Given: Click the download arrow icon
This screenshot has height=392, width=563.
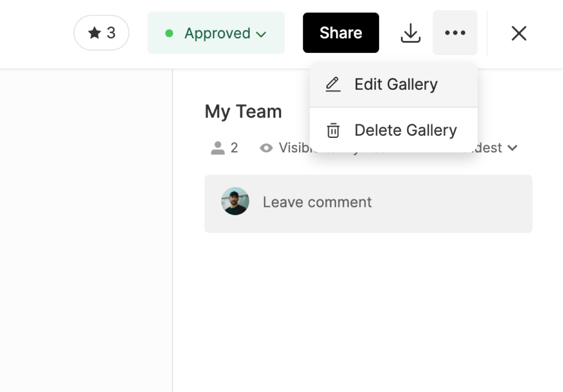Looking at the screenshot, I should (411, 33).
